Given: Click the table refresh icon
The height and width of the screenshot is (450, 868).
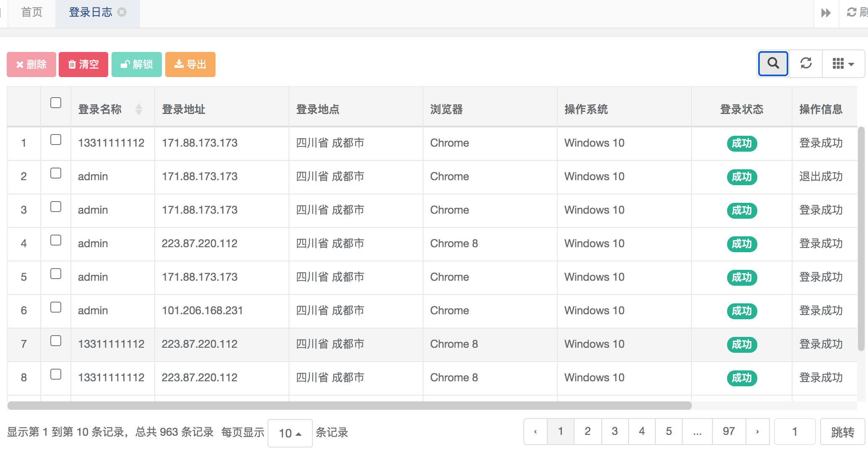Looking at the screenshot, I should [806, 64].
